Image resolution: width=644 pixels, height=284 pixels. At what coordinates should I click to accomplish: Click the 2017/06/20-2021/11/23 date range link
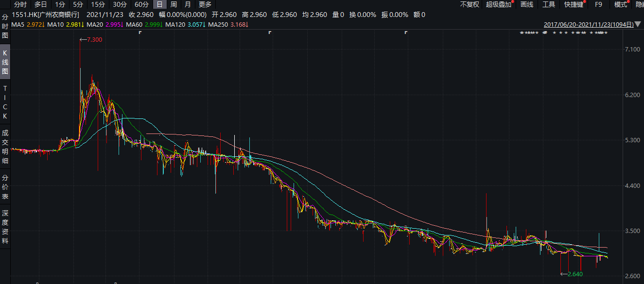(588, 24)
